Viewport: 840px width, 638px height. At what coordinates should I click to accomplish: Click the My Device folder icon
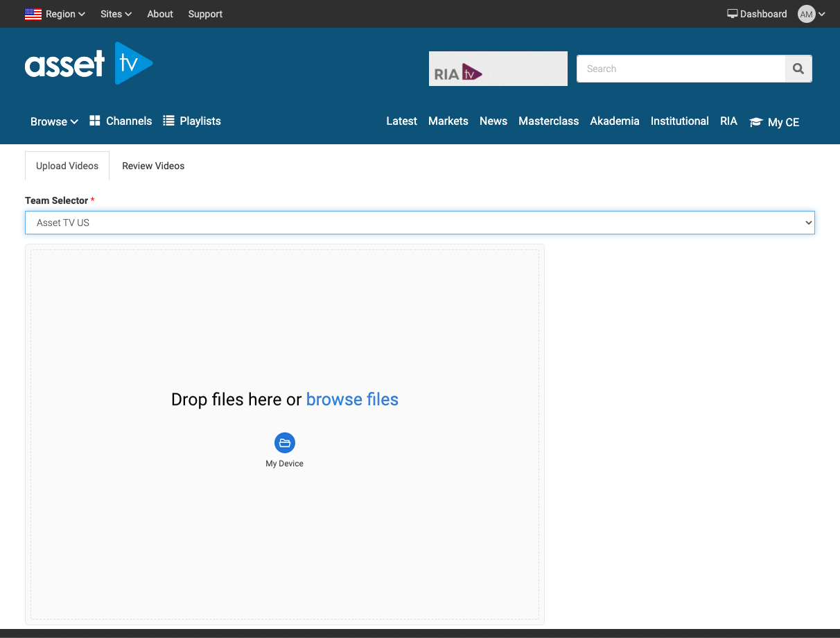(285, 443)
